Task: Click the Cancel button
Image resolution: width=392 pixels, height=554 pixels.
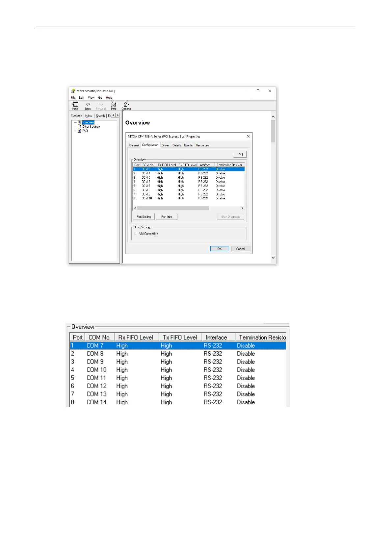Action: tap(241, 249)
